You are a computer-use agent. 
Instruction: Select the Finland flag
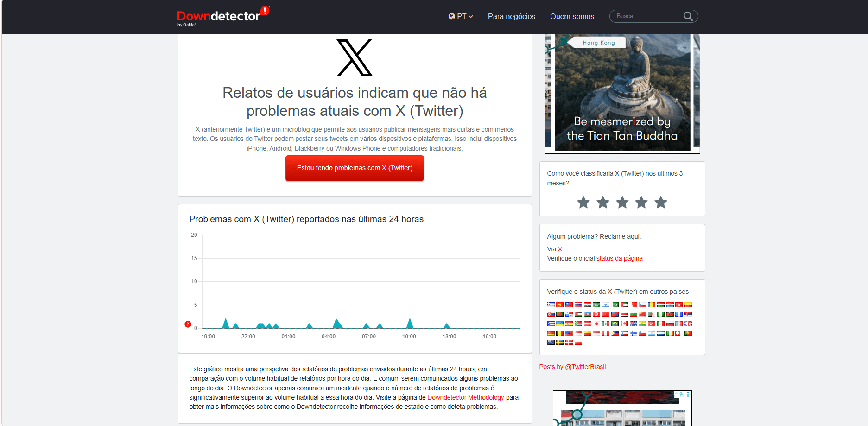pos(634,333)
